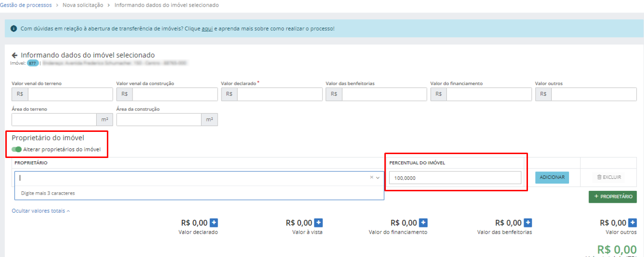Open Nova solicitação breadcrumb
644x257 pixels.
point(83,5)
